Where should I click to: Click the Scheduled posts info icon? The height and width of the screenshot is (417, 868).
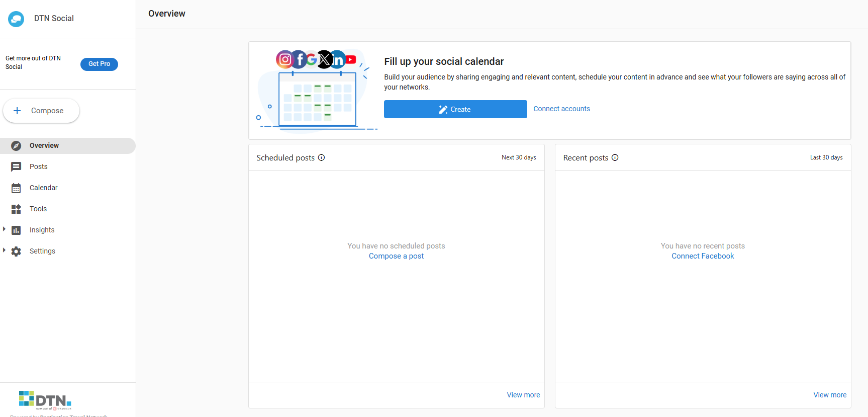click(x=322, y=157)
